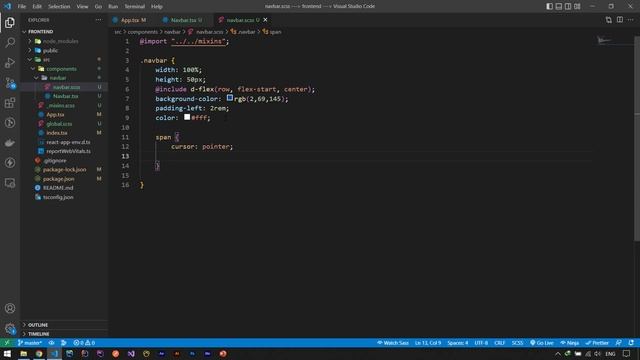The width and height of the screenshot is (640, 360).
Task: Open notifications bell in status bar
Action: (x=631, y=343)
